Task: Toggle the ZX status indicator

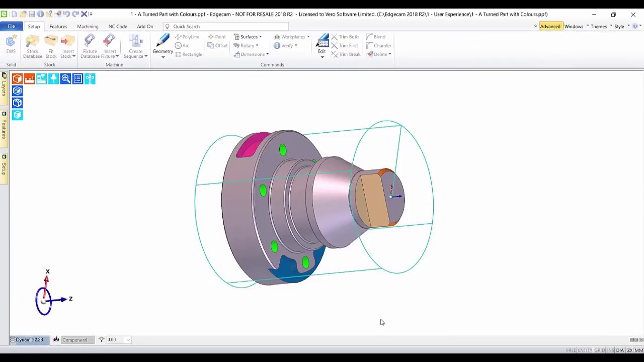Action: pos(629,350)
